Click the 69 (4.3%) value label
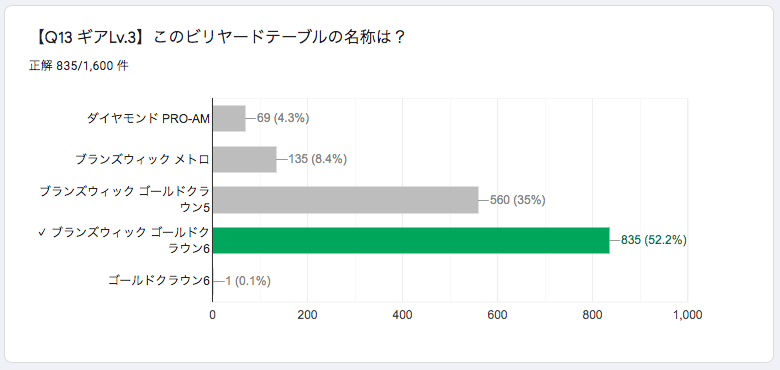The width and height of the screenshot is (780, 370). point(283,118)
